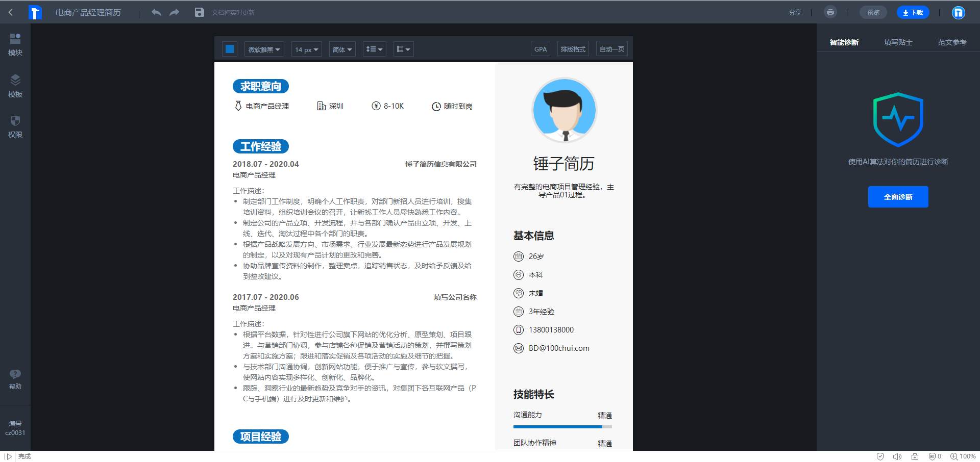The height and width of the screenshot is (462, 980).
Task: Go back with the top-left arrow
Action: [10, 12]
